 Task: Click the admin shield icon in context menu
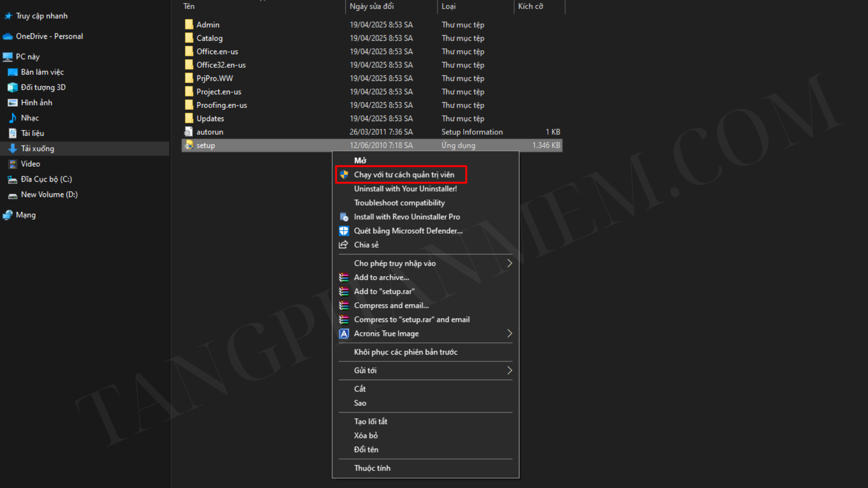tap(344, 174)
